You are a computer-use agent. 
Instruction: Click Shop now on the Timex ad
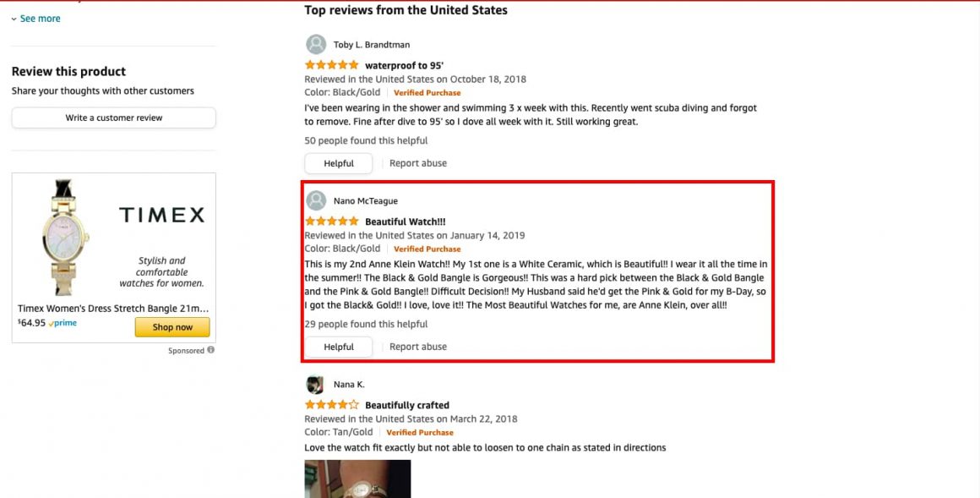(172, 326)
